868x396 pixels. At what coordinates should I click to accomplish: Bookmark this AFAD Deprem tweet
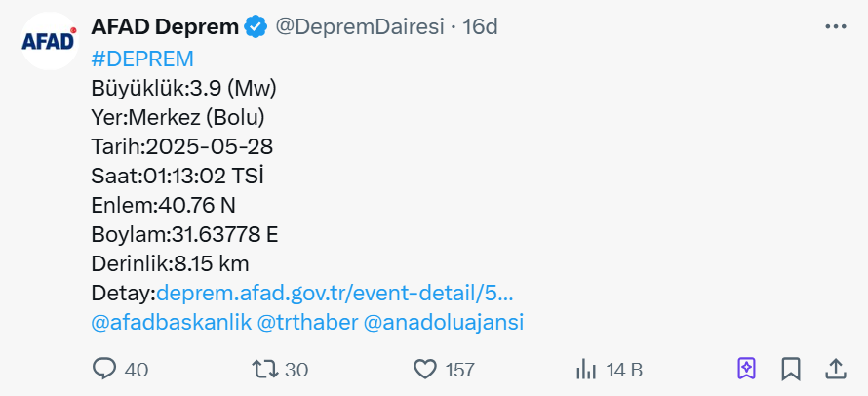pos(791,369)
